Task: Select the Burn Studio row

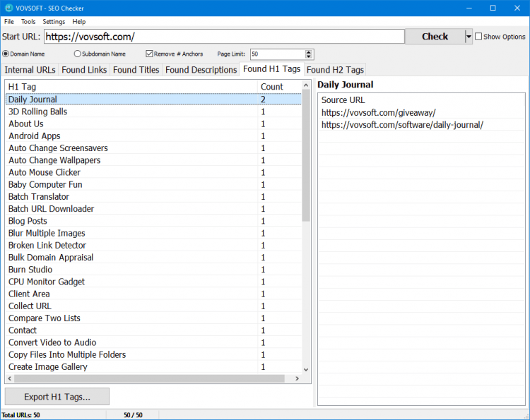Action: point(153,270)
